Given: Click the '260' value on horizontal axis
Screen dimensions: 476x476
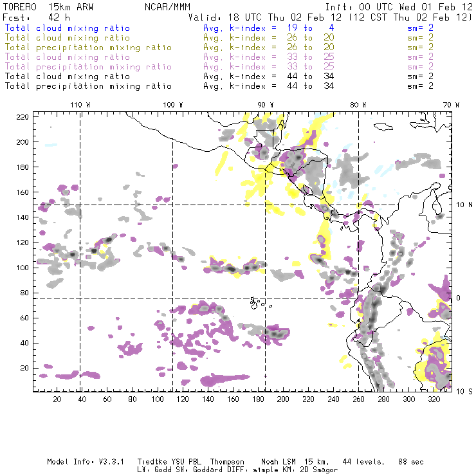Looking at the screenshot, I should pos(358,399).
